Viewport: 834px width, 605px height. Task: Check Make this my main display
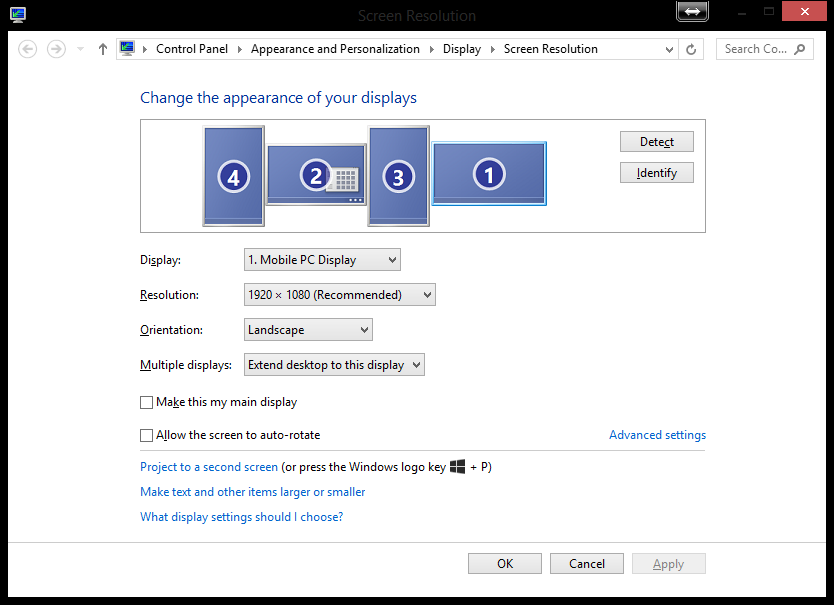(146, 402)
